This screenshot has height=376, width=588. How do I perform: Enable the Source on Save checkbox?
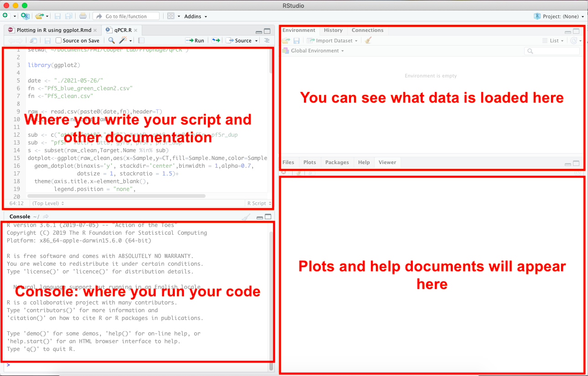58,41
